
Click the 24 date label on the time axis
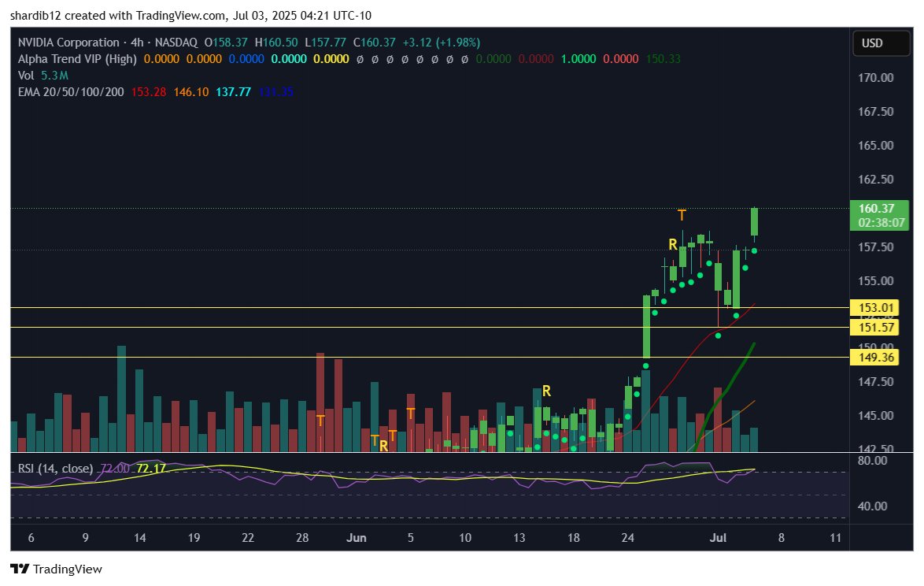(x=627, y=538)
